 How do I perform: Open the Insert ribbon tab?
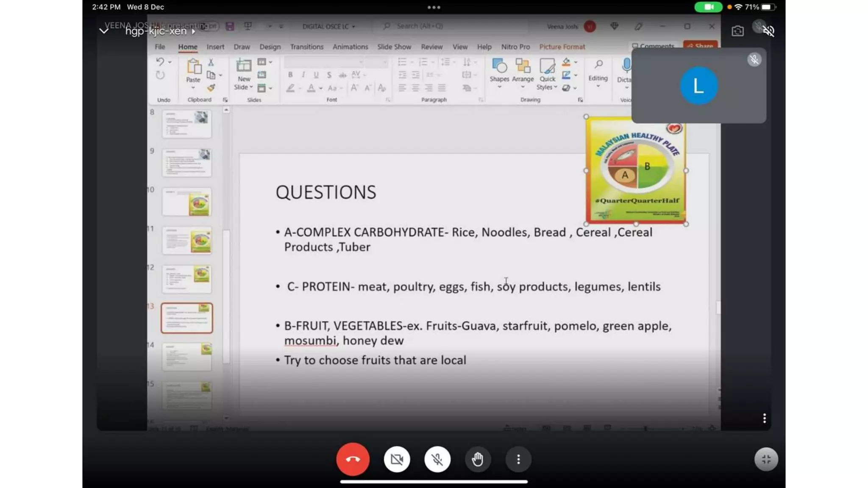pos(215,47)
